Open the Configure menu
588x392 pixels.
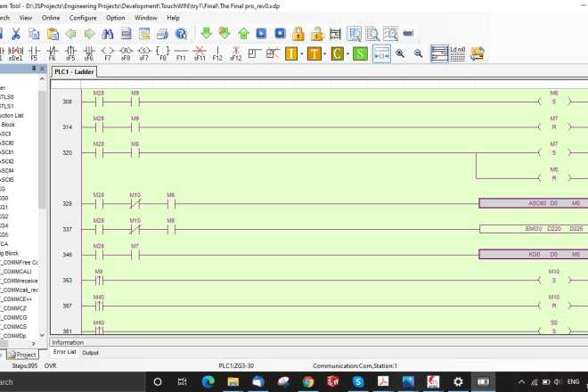83,18
